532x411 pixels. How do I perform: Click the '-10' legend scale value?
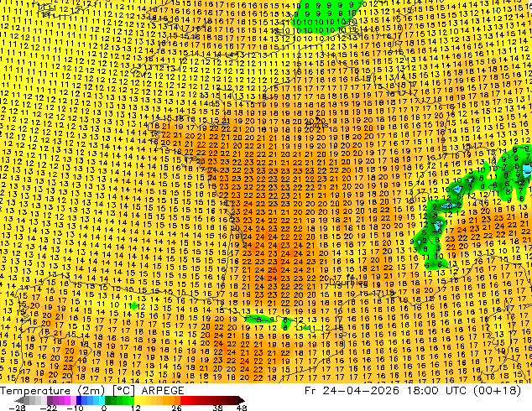coord(75,408)
